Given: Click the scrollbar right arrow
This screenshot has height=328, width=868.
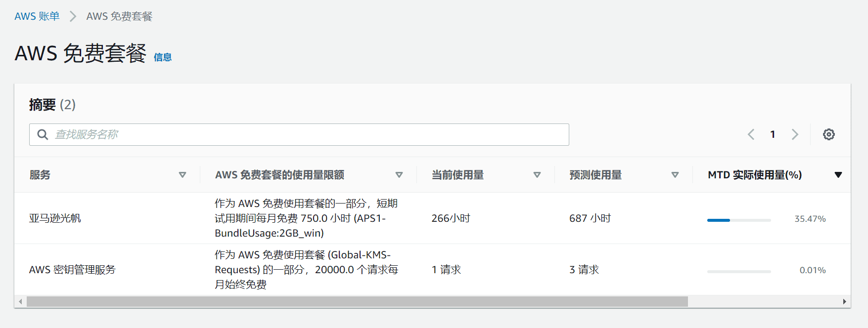Looking at the screenshot, I should point(844,301).
